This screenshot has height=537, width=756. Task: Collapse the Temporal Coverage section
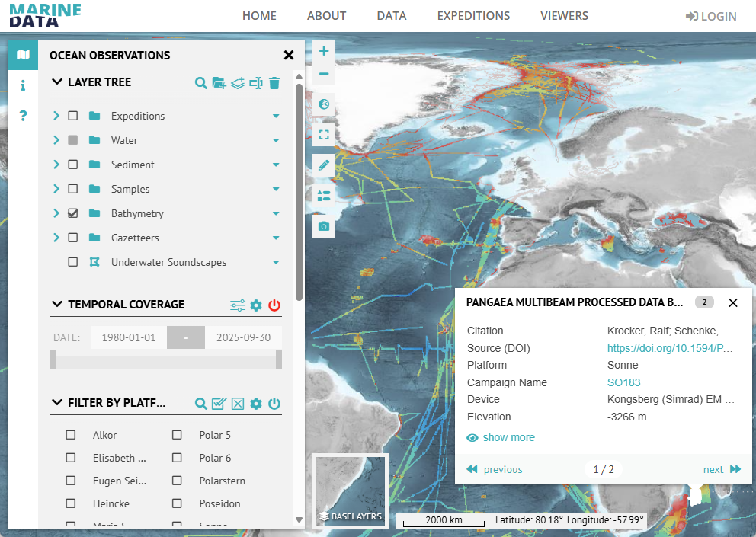(x=57, y=304)
